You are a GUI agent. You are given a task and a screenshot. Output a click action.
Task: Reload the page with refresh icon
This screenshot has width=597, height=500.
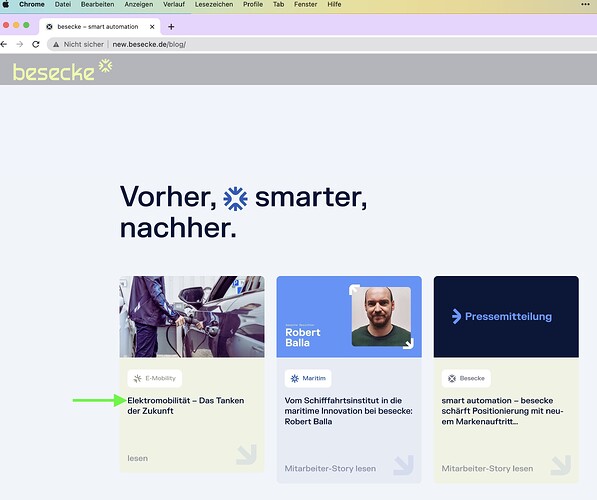[x=36, y=44]
